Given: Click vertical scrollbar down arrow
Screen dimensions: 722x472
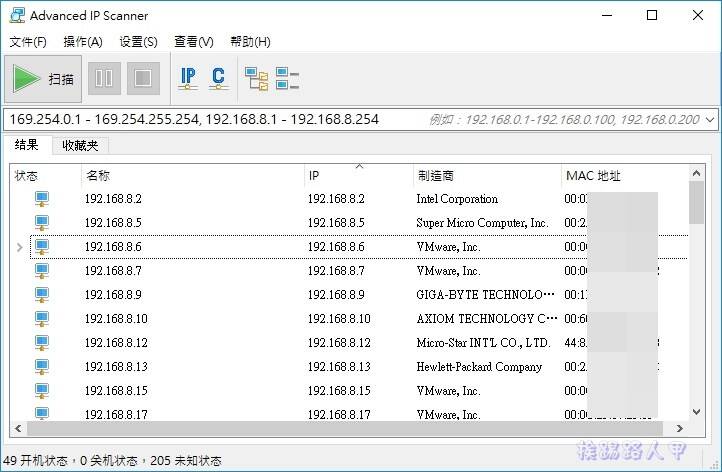Looking at the screenshot, I should (x=696, y=412).
